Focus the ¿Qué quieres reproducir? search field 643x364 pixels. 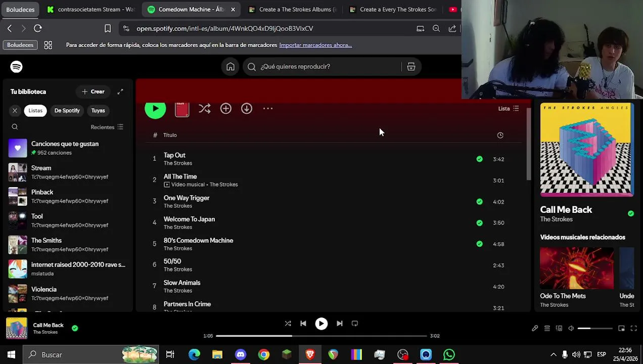point(323,67)
